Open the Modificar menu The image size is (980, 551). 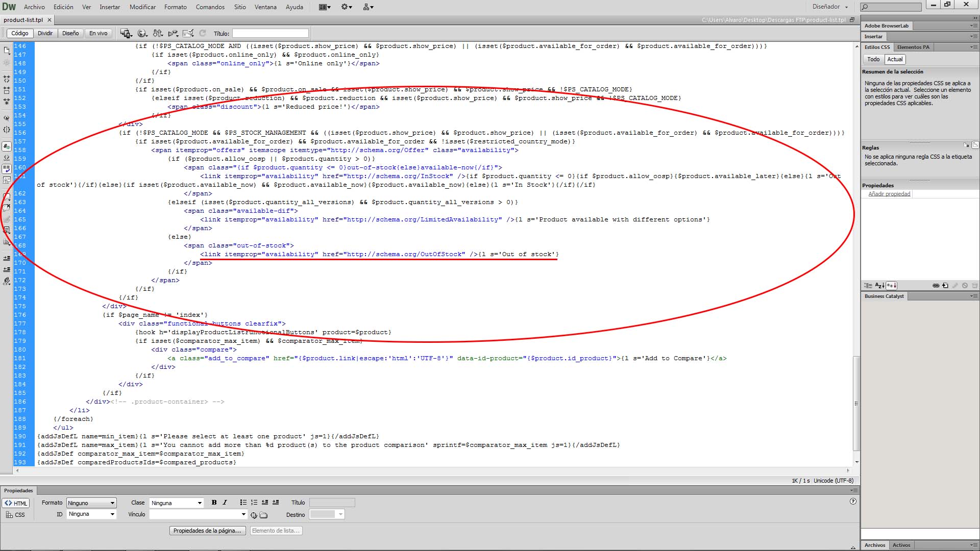(142, 7)
